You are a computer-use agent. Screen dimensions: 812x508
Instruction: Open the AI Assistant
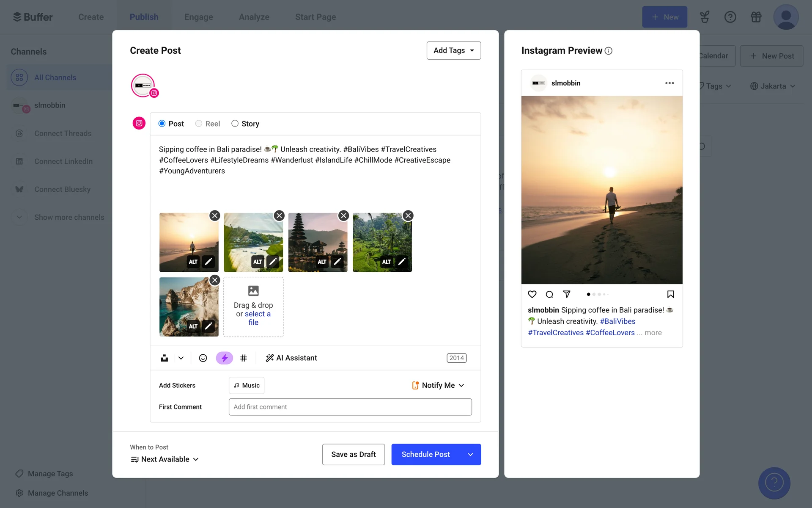pos(291,358)
